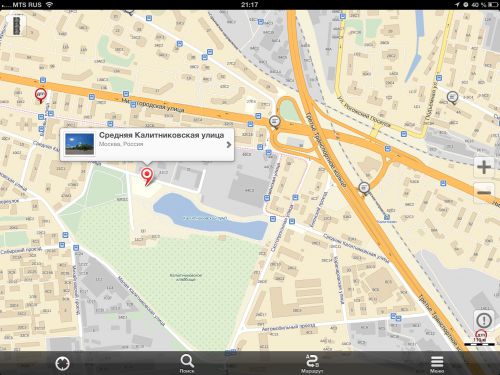Screen dimensions: 500x375
Task: Open the Маршрут route tab
Action: [x=312, y=364]
